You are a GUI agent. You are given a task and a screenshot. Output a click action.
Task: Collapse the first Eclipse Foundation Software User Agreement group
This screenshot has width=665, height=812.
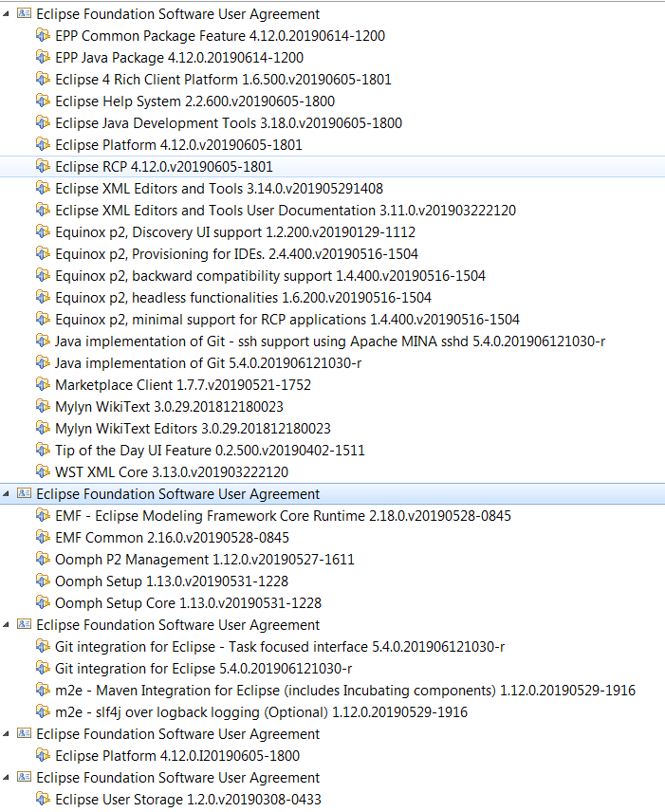pyautogui.click(x=9, y=14)
